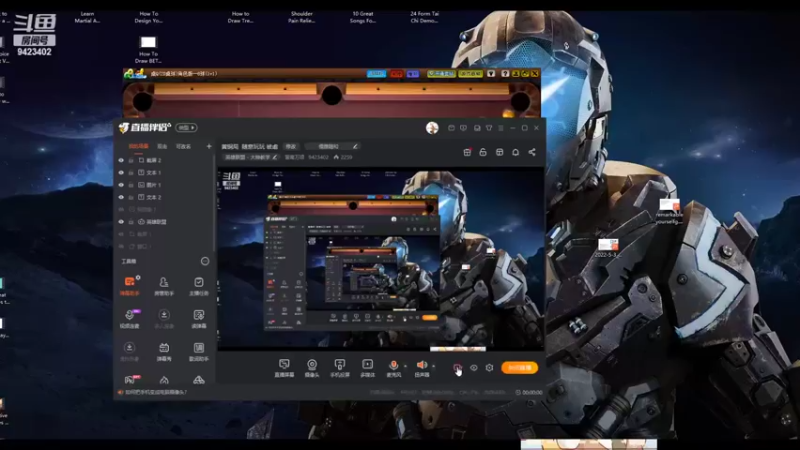Click the red record icon under cursor

[x=457, y=368]
